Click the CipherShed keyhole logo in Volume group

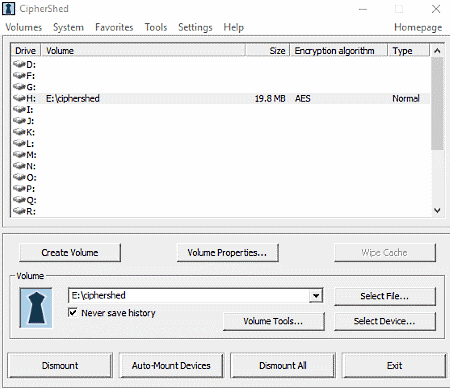click(36, 308)
